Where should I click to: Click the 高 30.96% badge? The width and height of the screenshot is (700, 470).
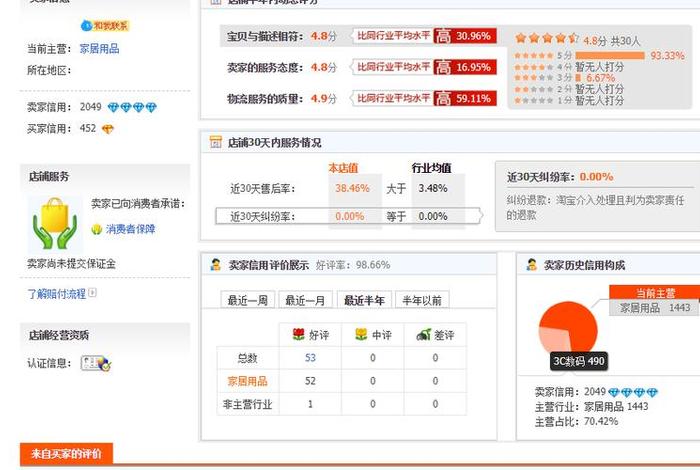point(465,36)
